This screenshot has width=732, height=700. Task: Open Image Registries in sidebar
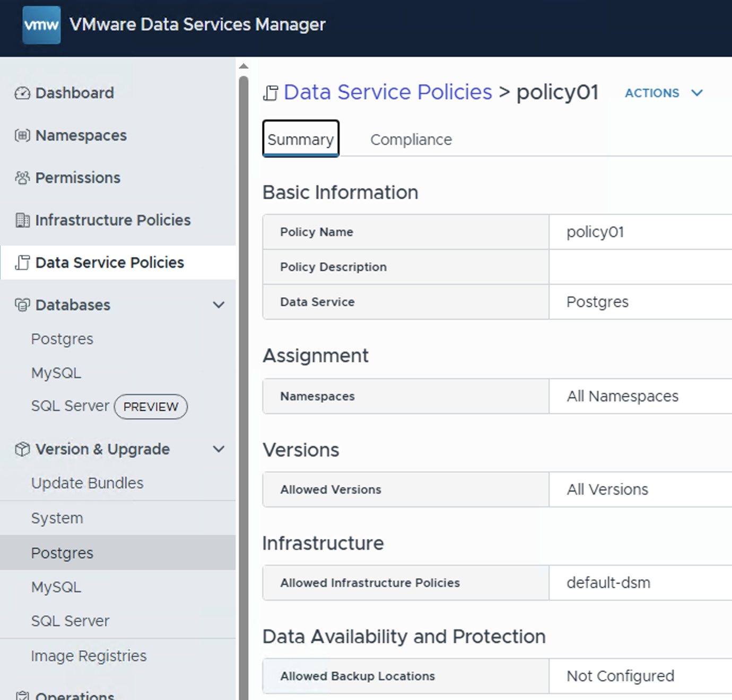click(89, 656)
